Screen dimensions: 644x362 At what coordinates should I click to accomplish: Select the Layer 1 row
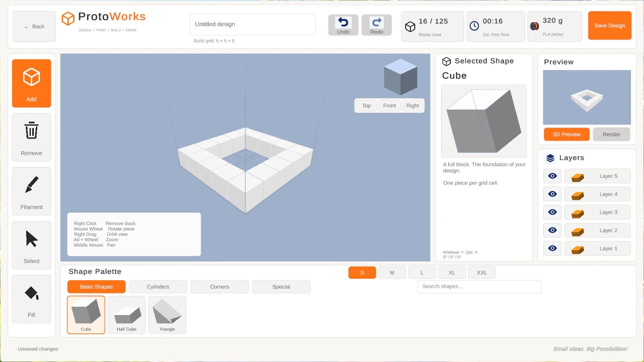pyautogui.click(x=597, y=248)
